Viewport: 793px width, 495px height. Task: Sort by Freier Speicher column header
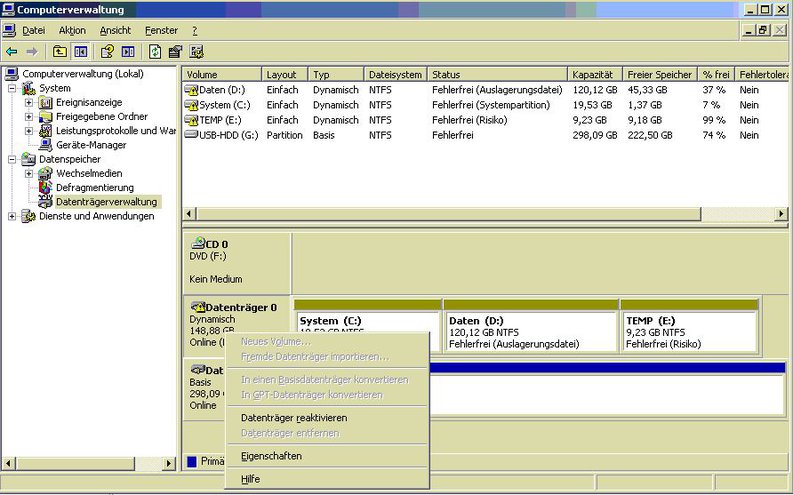[x=660, y=74]
